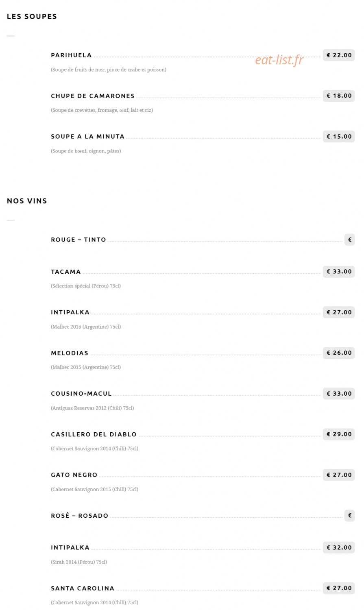Click the € 32.00 price badge

click(339, 548)
